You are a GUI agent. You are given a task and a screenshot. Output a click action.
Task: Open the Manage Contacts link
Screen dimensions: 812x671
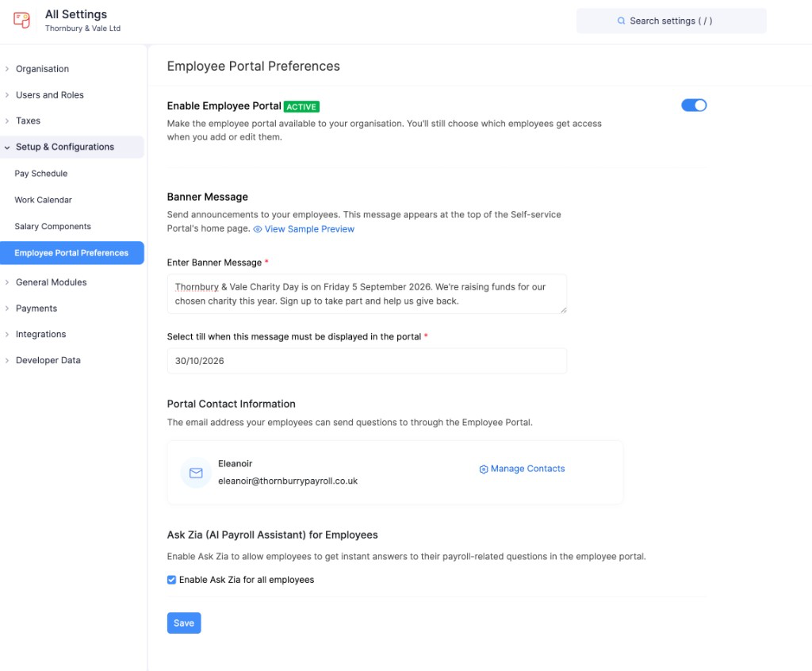(x=527, y=469)
